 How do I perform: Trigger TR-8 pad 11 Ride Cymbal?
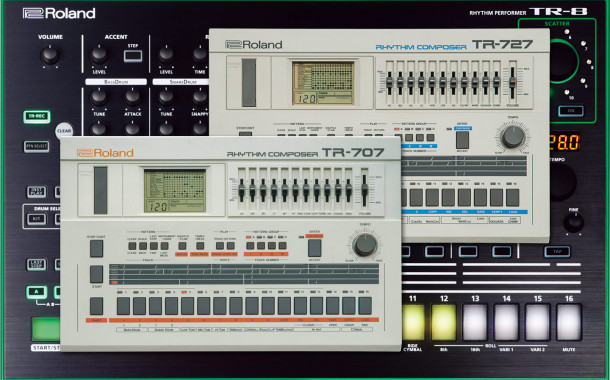413,322
